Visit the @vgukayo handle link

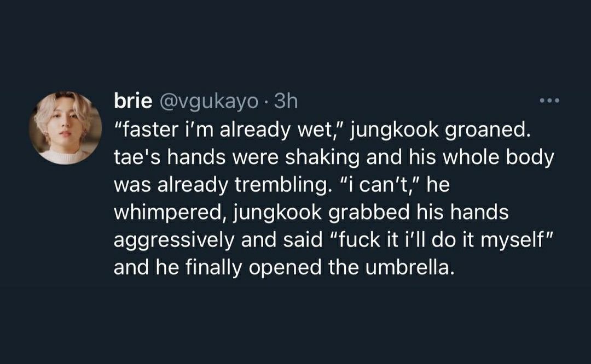coord(210,101)
